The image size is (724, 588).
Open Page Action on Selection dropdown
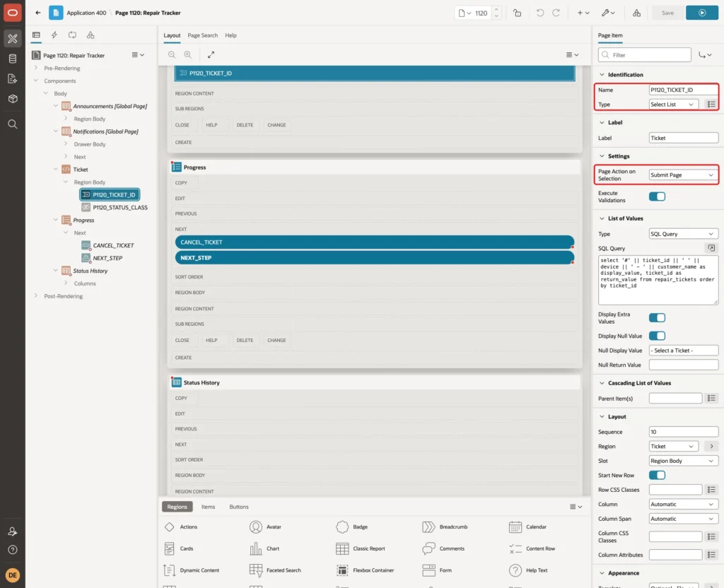click(684, 175)
